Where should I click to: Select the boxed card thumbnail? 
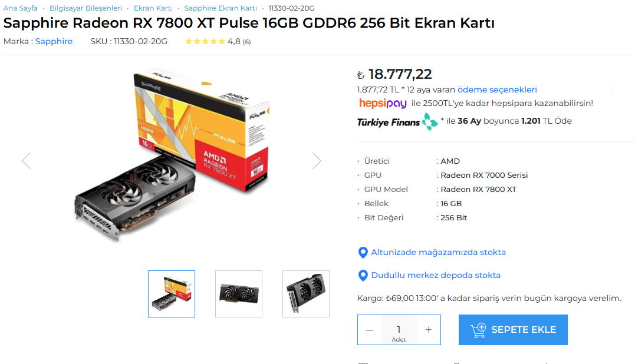(172, 294)
